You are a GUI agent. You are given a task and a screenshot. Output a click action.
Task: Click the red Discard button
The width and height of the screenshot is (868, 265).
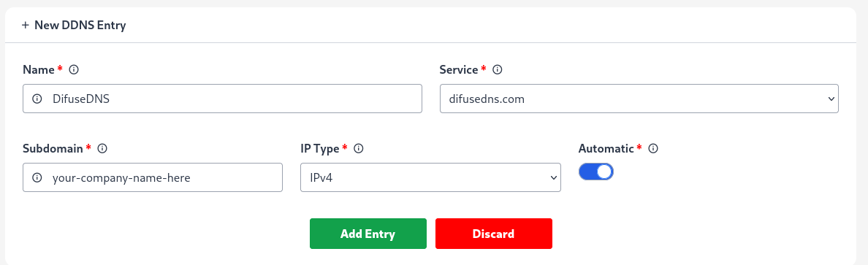(x=494, y=234)
